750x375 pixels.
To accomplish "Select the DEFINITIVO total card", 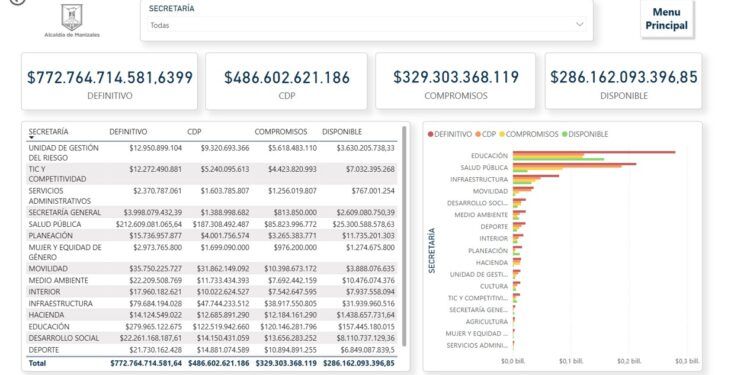I will [x=110, y=81].
